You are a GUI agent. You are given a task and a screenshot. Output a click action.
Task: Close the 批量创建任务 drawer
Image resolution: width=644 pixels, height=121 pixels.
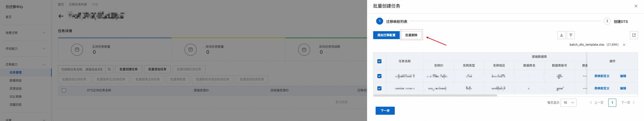click(x=636, y=6)
